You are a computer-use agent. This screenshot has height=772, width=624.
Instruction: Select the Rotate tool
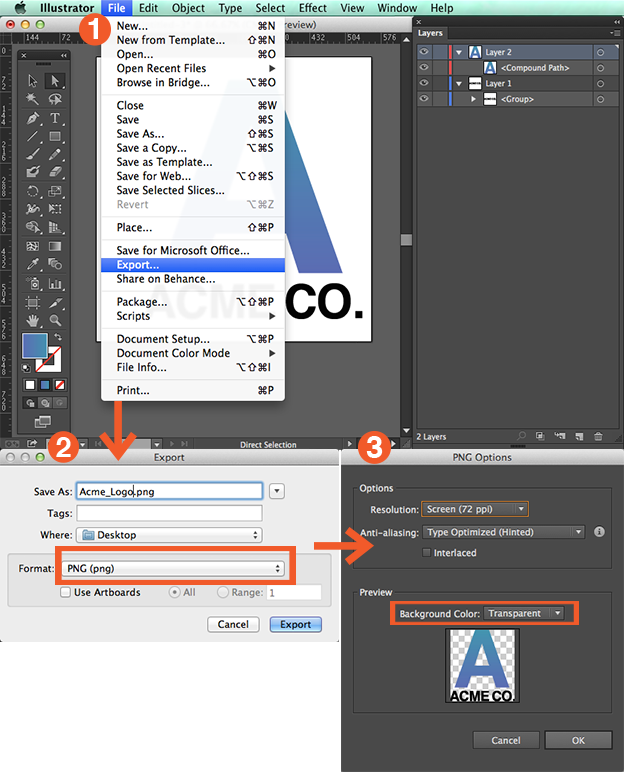[x=33, y=191]
